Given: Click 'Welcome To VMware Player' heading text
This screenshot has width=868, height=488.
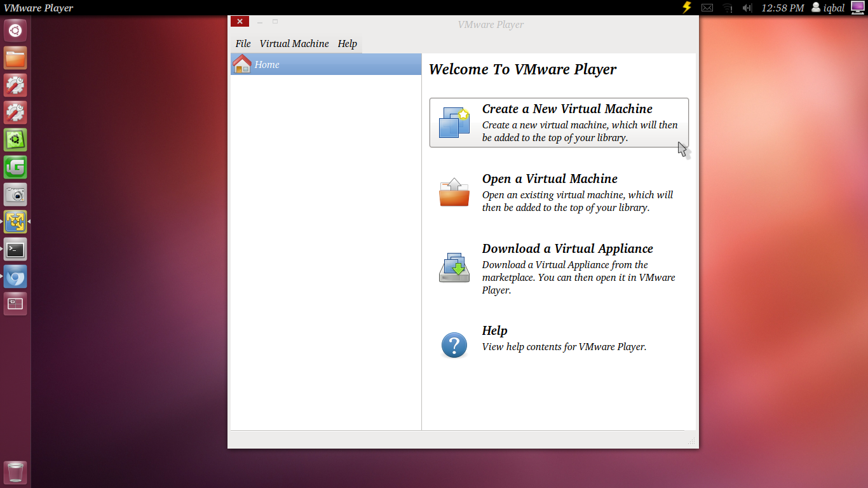Looking at the screenshot, I should [x=523, y=69].
